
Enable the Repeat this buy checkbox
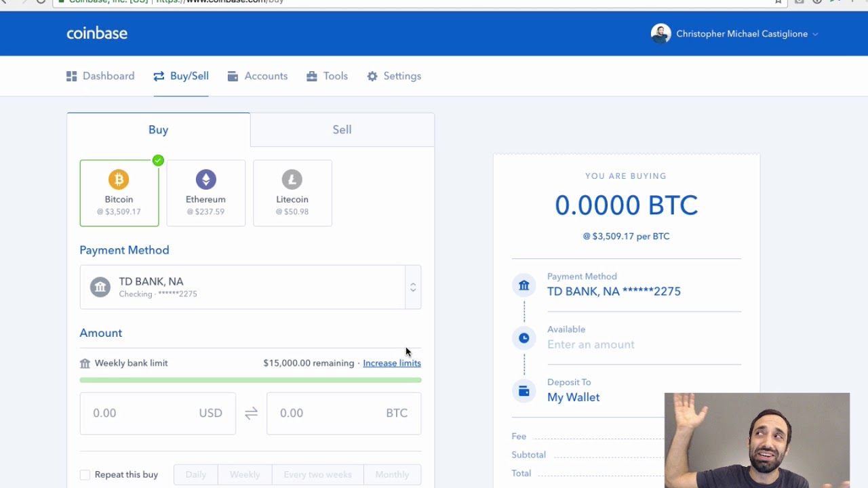point(85,475)
